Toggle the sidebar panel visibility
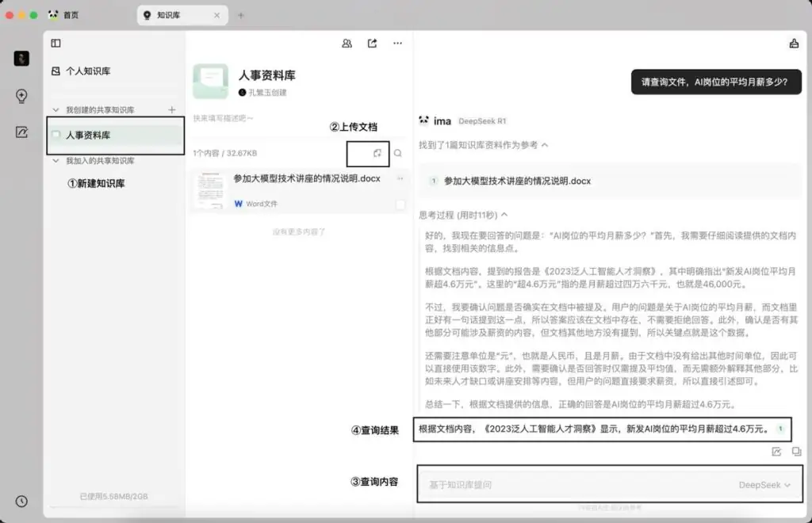The height and width of the screenshot is (523, 812). pyautogui.click(x=55, y=44)
